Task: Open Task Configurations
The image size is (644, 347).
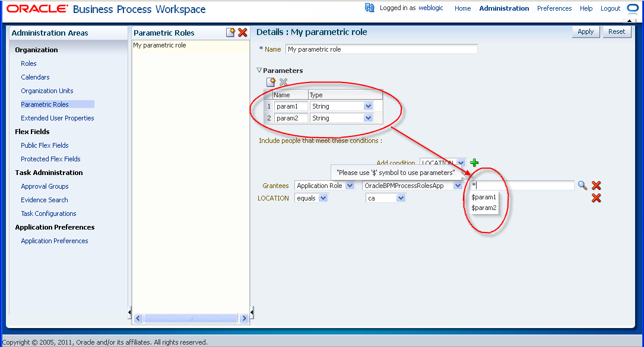Action: pyautogui.click(x=49, y=214)
